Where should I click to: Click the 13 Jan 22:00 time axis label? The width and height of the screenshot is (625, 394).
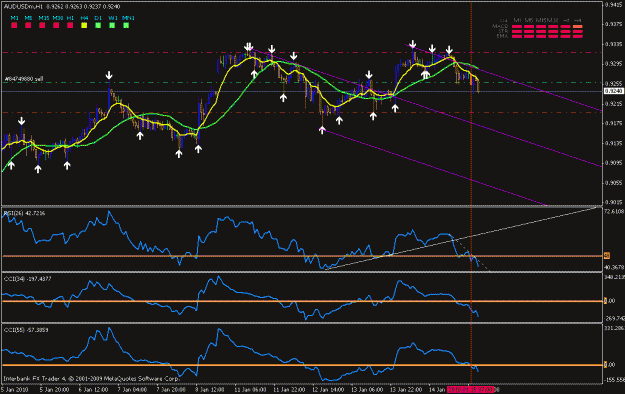406,389
